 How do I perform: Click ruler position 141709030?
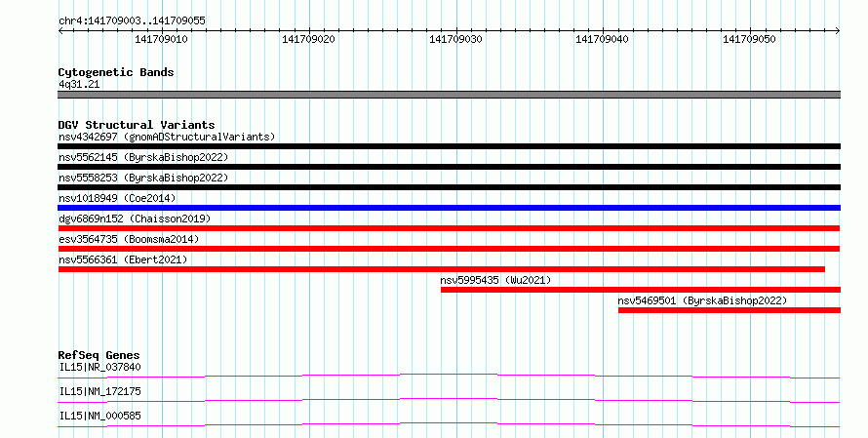pos(455,39)
